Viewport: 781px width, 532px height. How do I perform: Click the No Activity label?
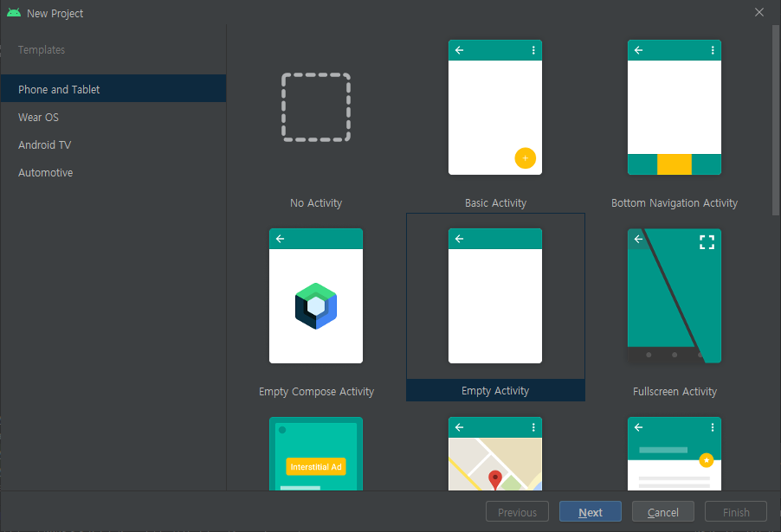(x=316, y=203)
